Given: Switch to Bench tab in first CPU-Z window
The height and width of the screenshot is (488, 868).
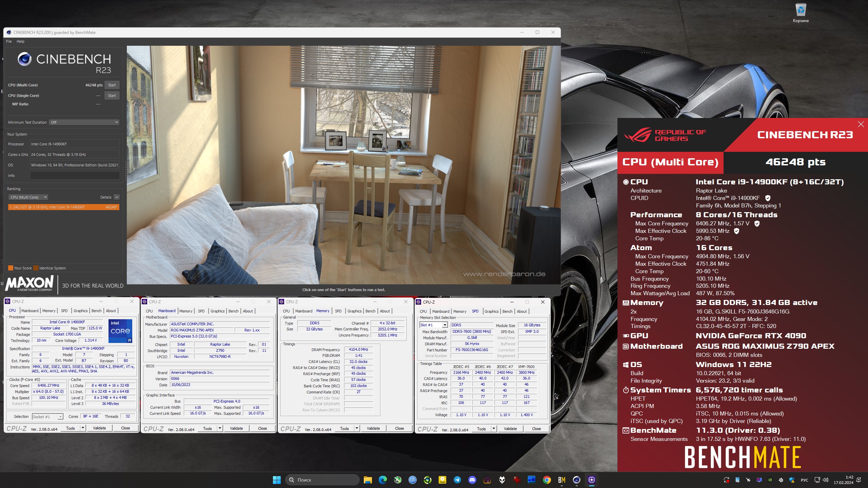Looking at the screenshot, I should 96,311.
